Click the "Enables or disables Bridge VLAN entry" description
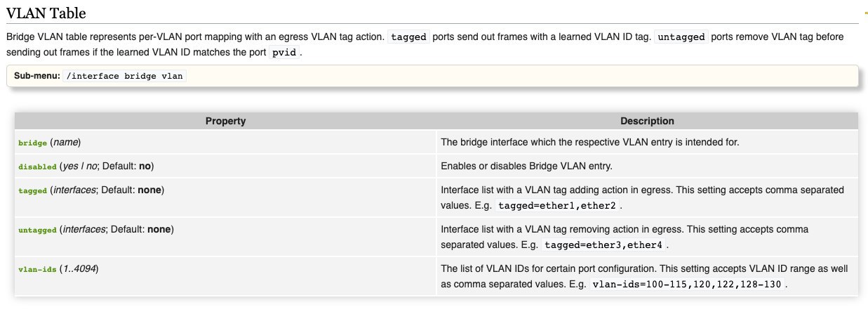The height and width of the screenshot is (319, 868). [525, 167]
